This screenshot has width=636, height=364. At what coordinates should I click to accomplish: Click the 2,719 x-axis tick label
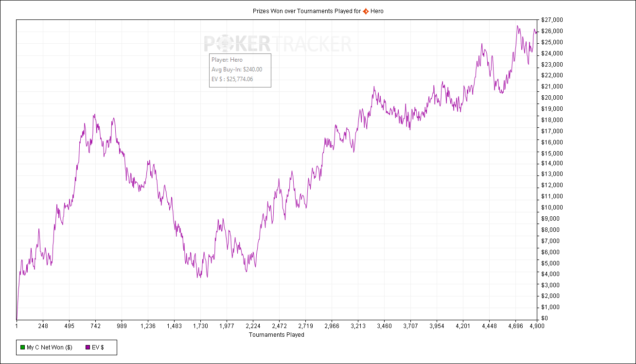click(x=305, y=326)
